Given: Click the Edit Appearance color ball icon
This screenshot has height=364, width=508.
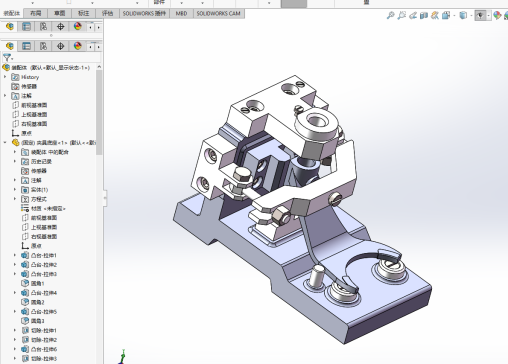Looking at the screenshot, I should point(497,15).
